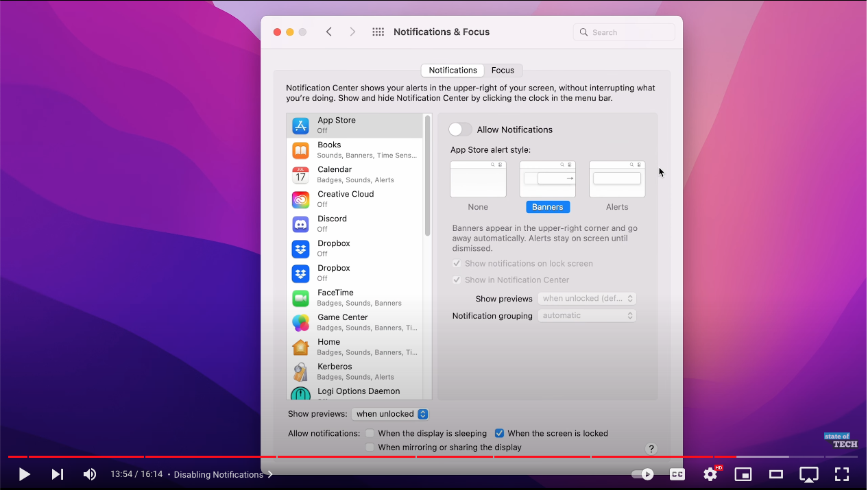Screen dimensions: 868x490
Task: Click the Logi Options Daemon icon
Action: pyautogui.click(x=300, y=393)
